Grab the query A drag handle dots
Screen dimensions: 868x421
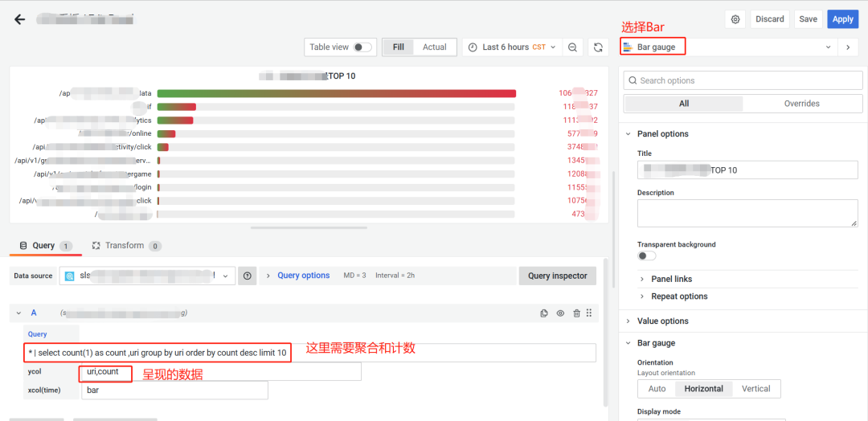[x=589, y=313]
